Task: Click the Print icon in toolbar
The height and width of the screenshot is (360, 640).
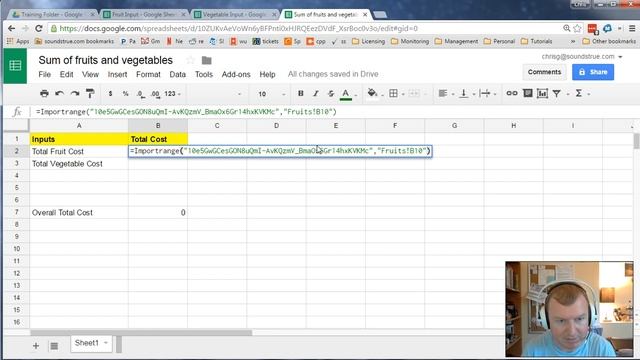Action: tap(44, 93)
